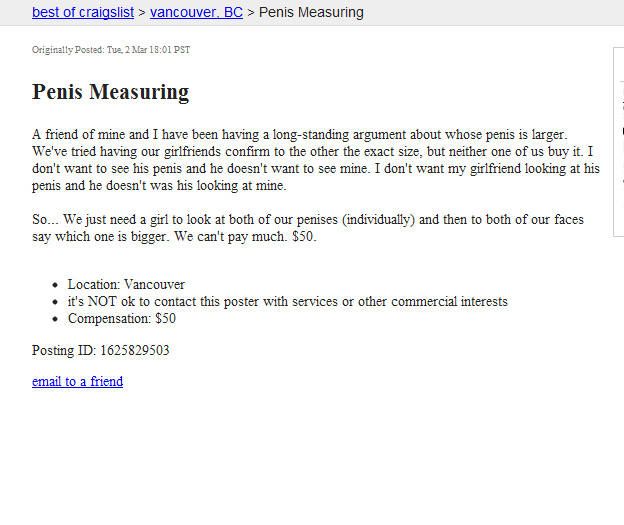Click the first paragraph starting 'A friend of mine'
This screenshot has height=525, width=624.
[x=316, y=160]
